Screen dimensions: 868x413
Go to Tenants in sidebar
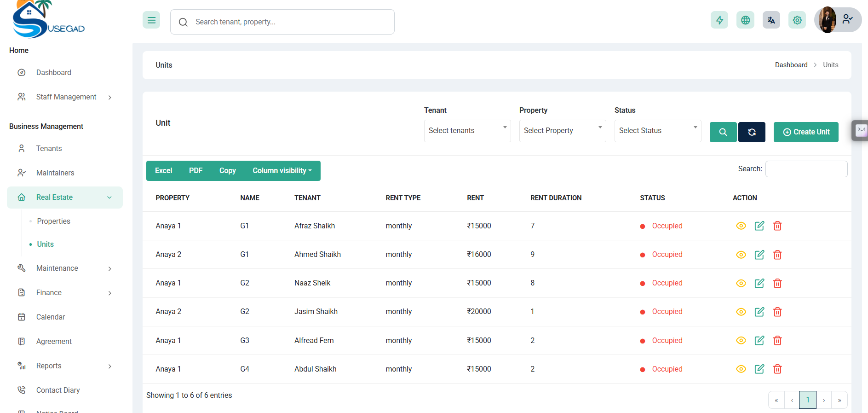(65, 149)
